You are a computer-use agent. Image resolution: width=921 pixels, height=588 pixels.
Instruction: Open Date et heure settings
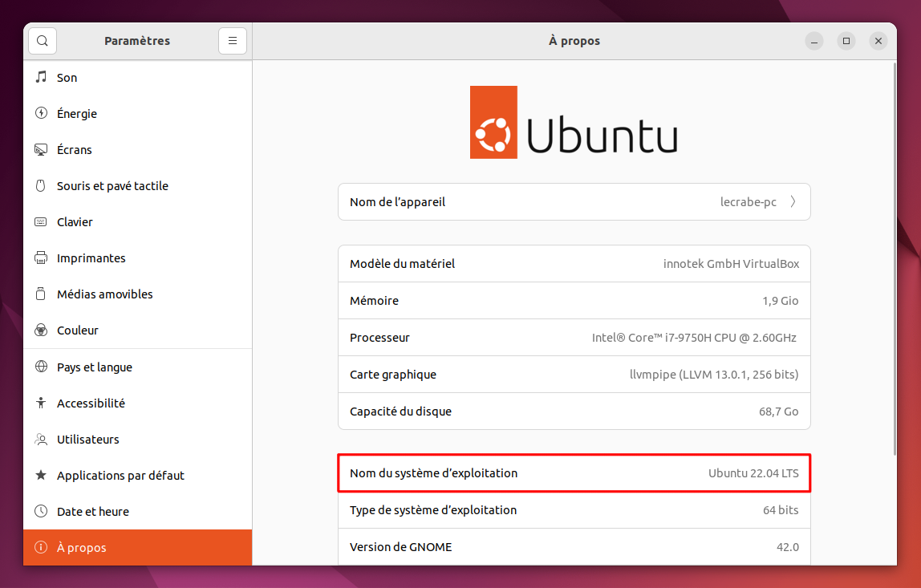[x=137, y=512]
